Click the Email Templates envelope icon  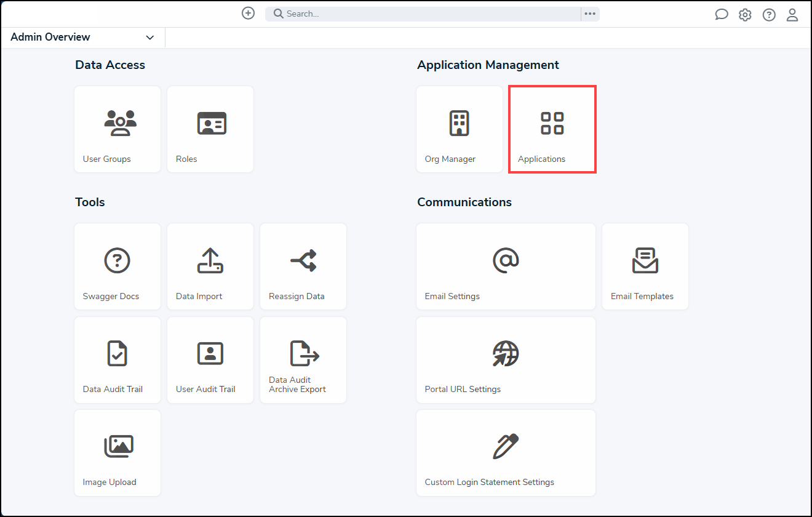coord(645,260)
